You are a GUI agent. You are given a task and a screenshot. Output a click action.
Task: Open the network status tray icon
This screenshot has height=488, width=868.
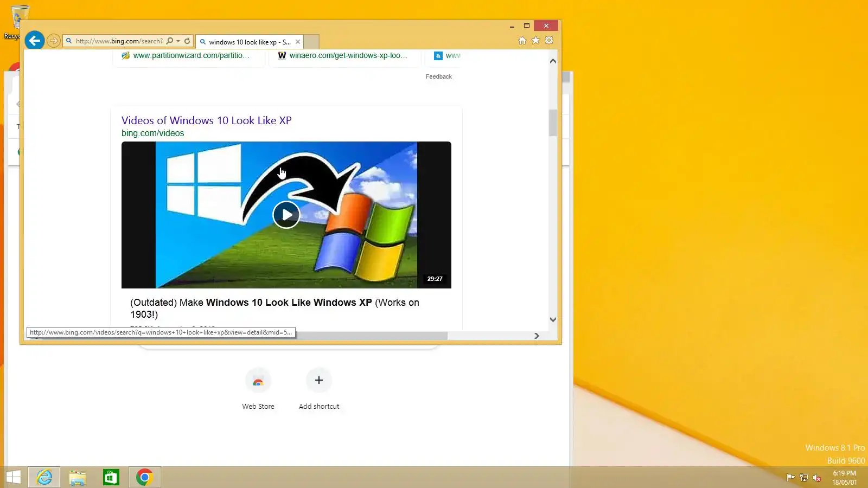point(804,478)
